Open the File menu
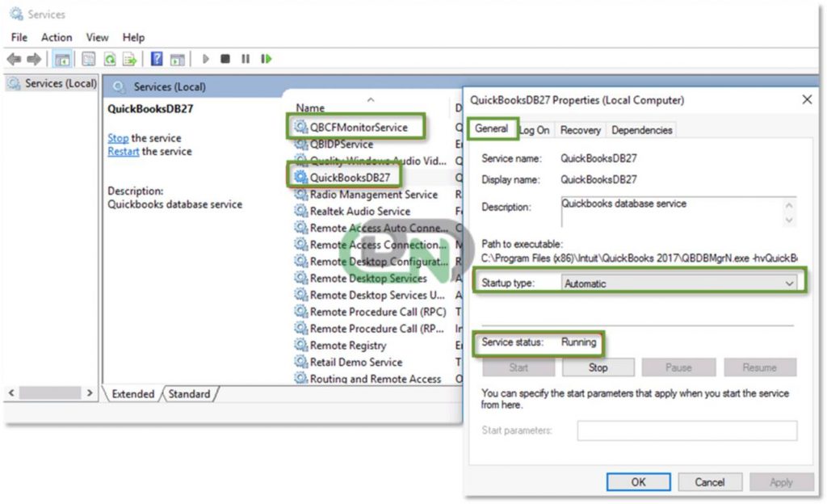The image size is (827, 504). pyautogui.click(x=19, y=37)
